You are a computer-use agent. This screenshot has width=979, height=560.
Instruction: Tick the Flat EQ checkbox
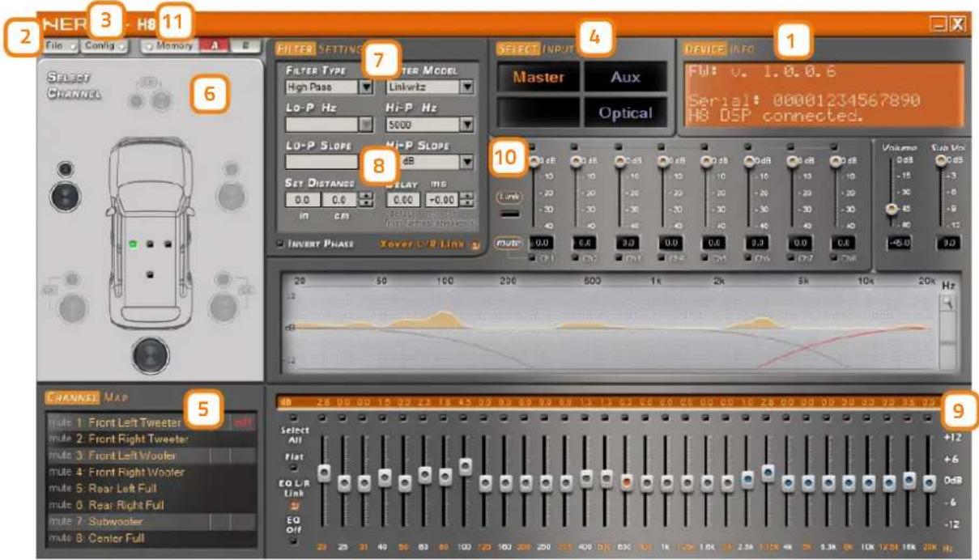coord(292,467)
